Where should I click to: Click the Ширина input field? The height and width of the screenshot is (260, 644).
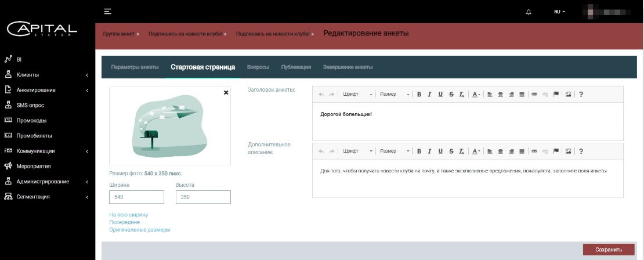(136, 197)
